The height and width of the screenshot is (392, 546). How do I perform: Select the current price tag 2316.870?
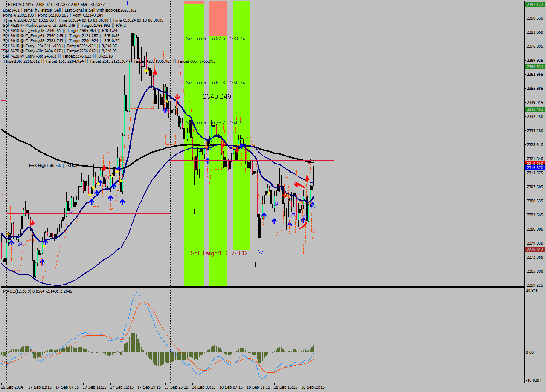click(x=534, y=167)
